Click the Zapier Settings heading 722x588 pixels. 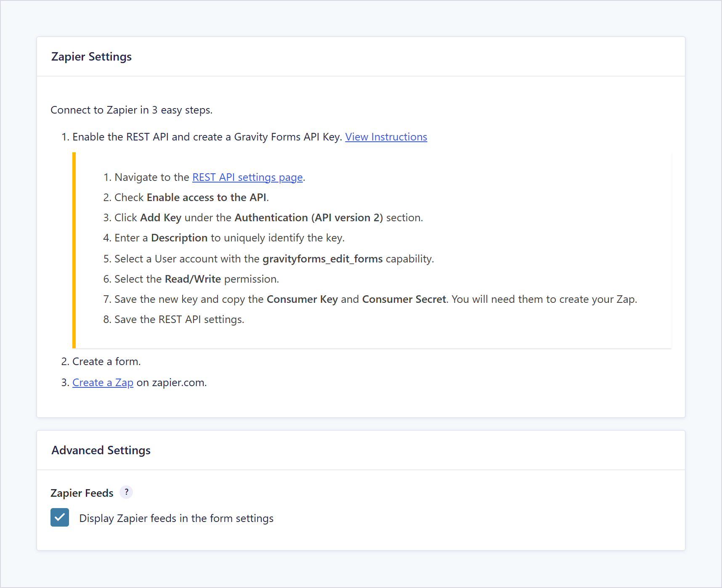tap(91, 56)
